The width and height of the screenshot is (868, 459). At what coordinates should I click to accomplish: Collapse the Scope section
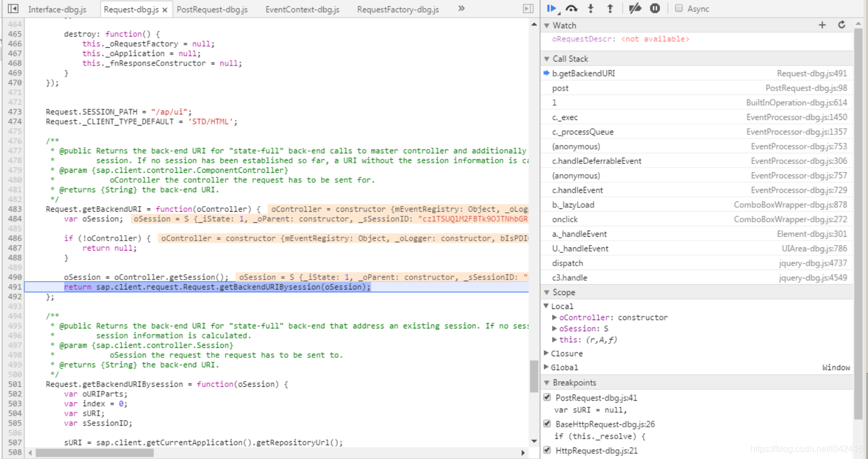click(x=547, y=292)
